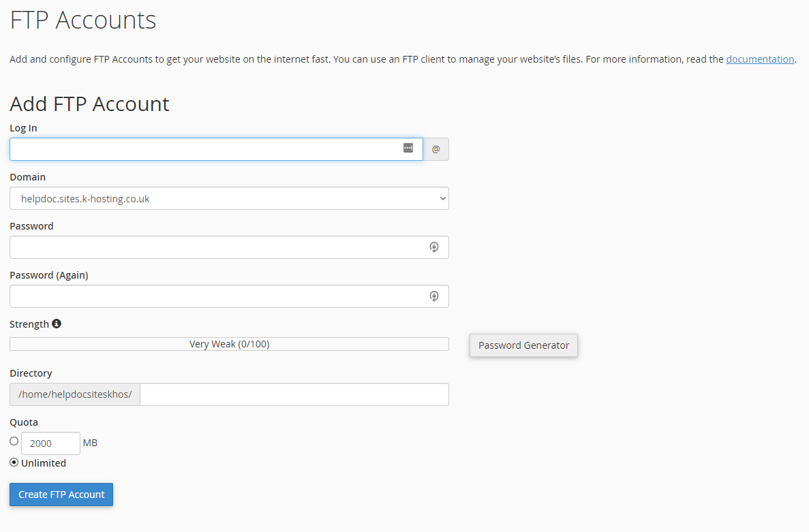Click the Very Weak (0/100) strength bar
809x532 pixels.
(229, 344)
